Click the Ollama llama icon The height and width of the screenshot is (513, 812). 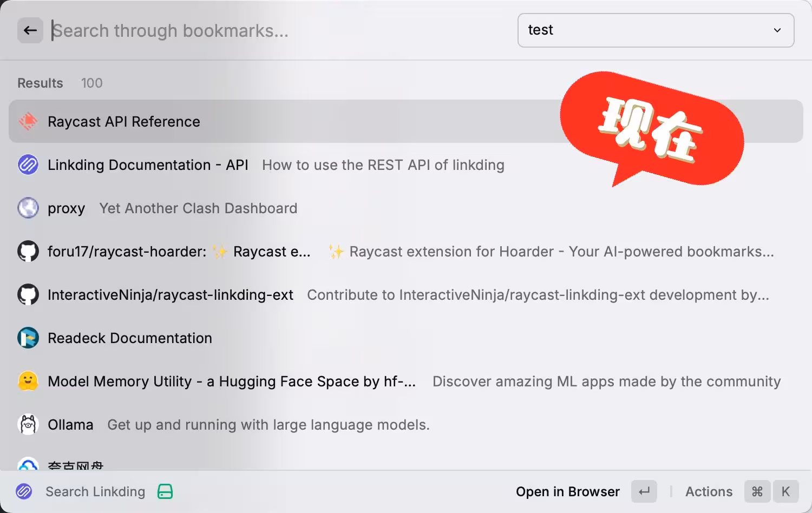(28, 424)
